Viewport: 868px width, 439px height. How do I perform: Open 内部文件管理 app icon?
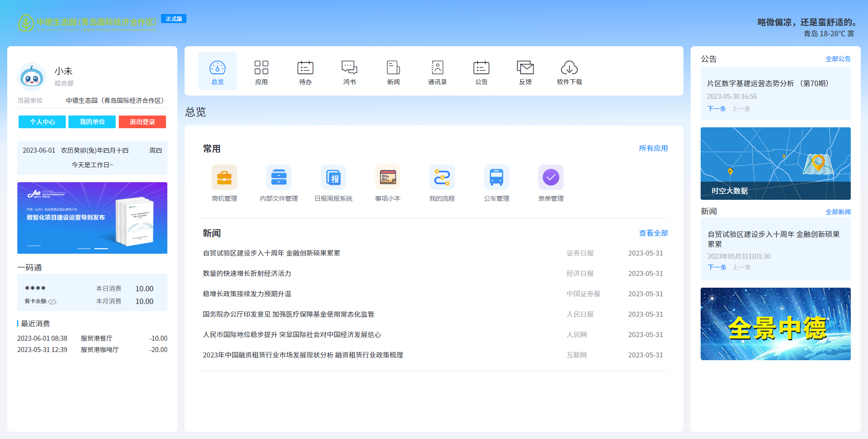tap(278, 178)
